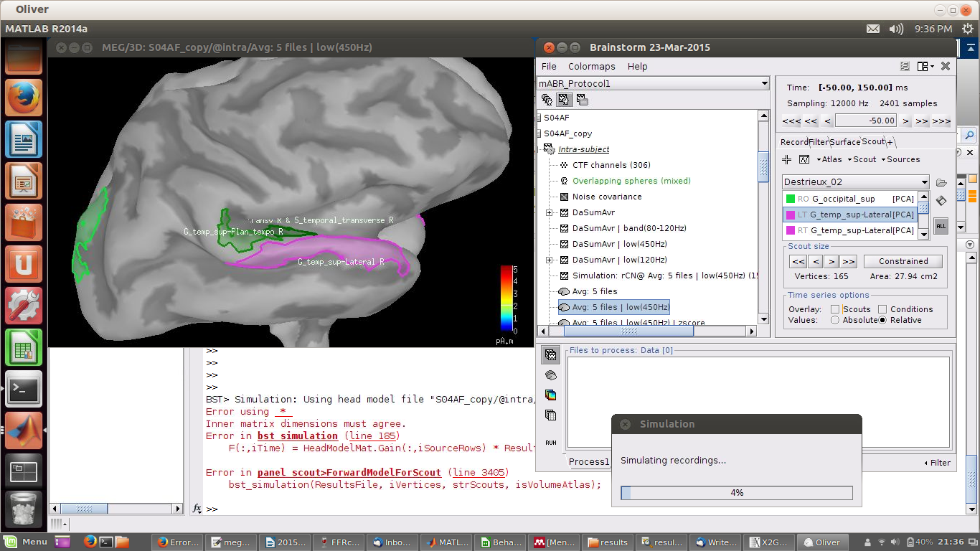Click the scout selection crosshair icon

tap(787, 159)
